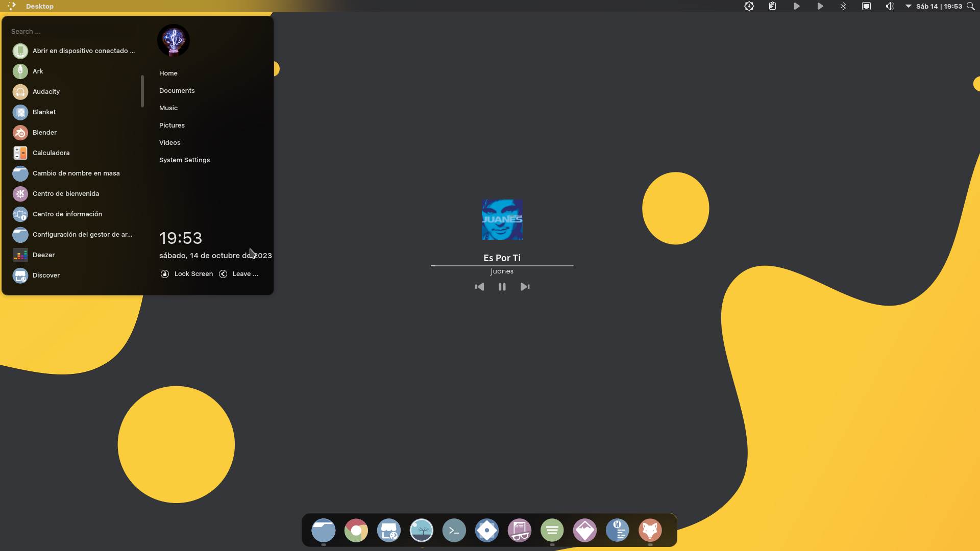Click the song progress bar under Es Por Ti
The height and width of the screenshot is (551, 980).
click(502, 266)
